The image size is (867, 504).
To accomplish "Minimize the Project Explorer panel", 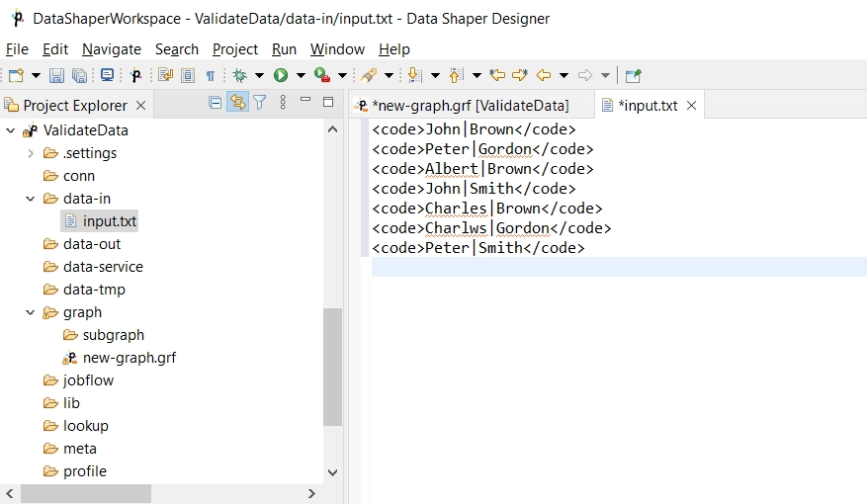I will [x=305, y=100].
